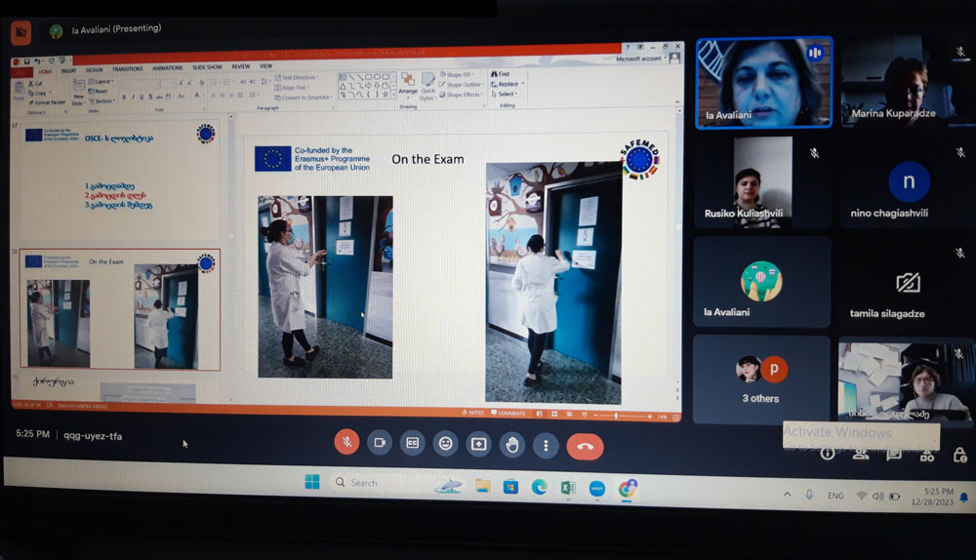
Task: Click the Find button in the ribbon
Action: (502, 74)
